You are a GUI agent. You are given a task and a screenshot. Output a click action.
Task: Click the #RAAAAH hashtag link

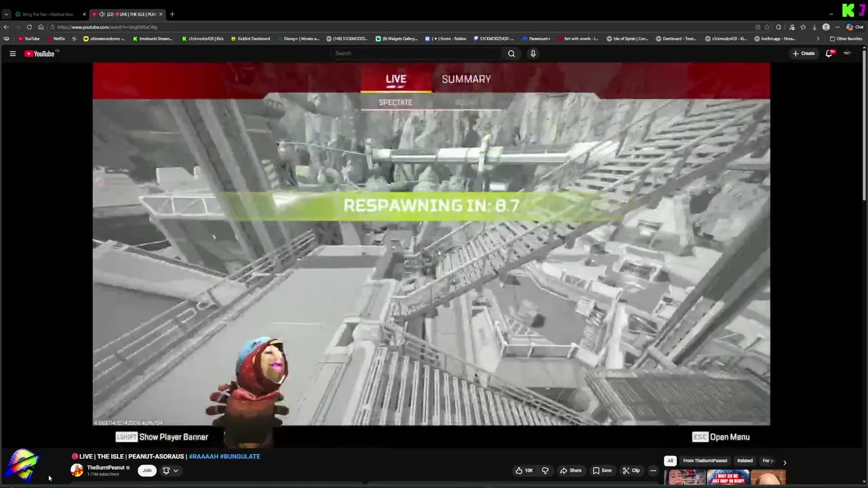203,457
